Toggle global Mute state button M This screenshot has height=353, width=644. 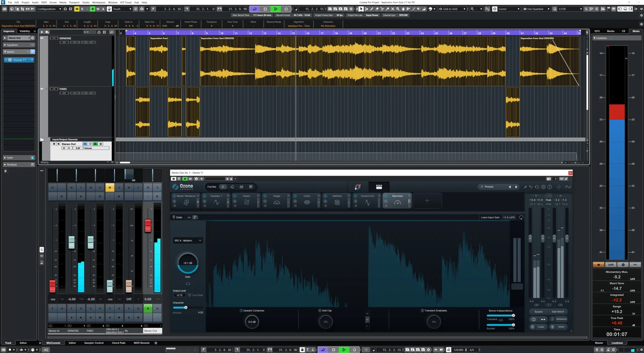(x=77, y=9)
